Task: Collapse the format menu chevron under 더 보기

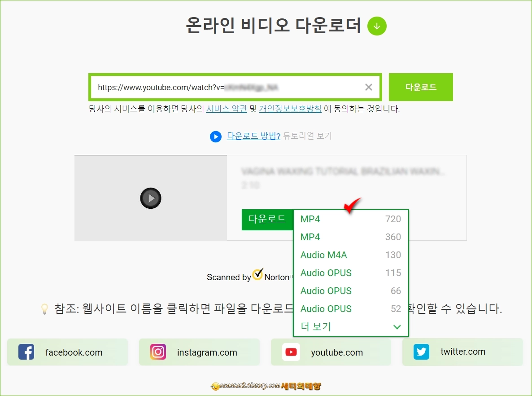Action: (x=397, y=327)
